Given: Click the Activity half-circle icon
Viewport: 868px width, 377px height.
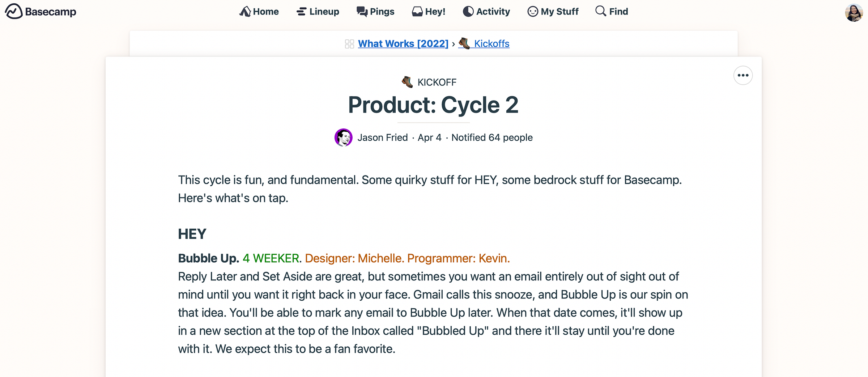Looking at the screenshot, I should pos(468,12).
